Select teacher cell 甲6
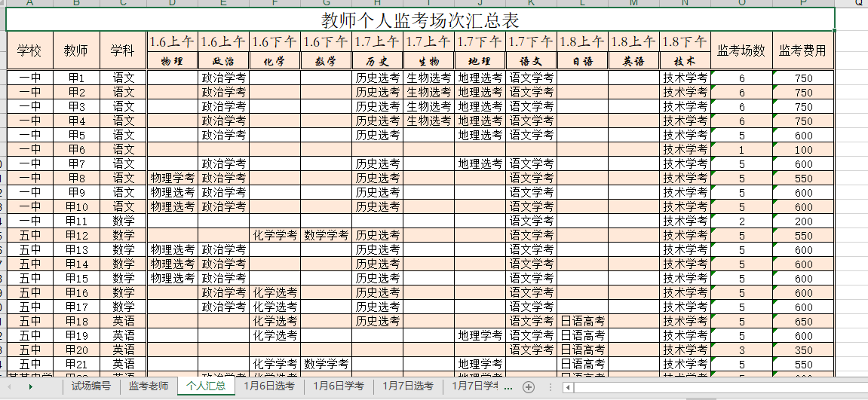Image resolution: width=868 pixels, height=400 pixels. [x=76, y=149]
